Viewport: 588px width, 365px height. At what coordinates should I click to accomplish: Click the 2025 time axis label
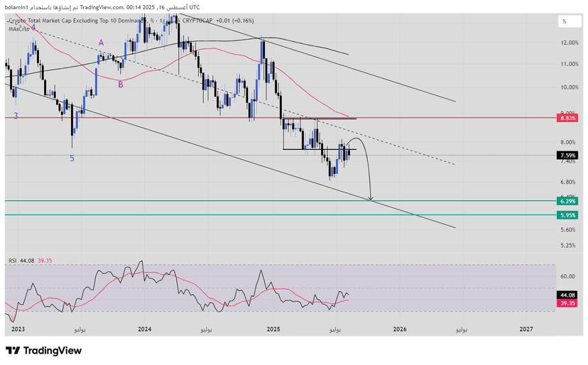(273, 329)
